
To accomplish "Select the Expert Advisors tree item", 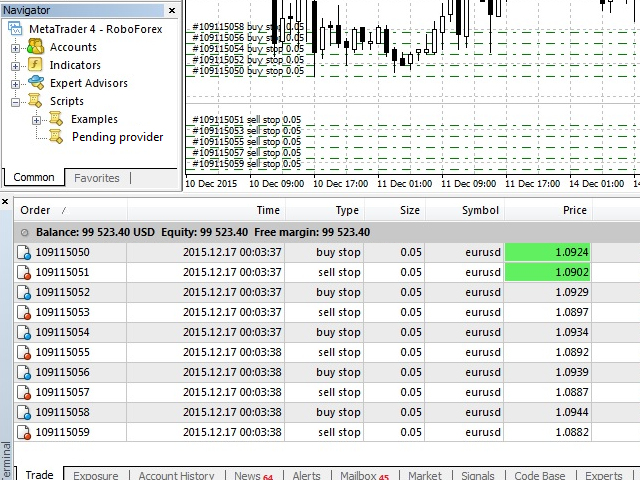I will [89, 83].
